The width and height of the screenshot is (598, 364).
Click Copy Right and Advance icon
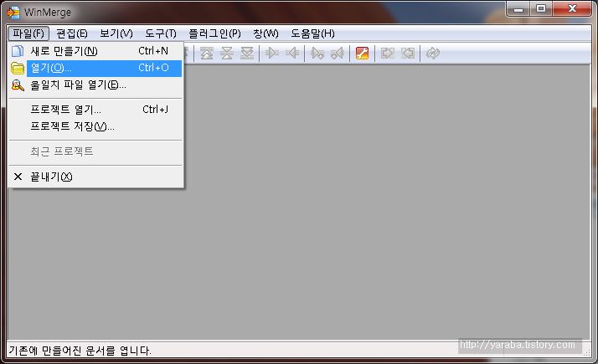[x=317, y=53]
